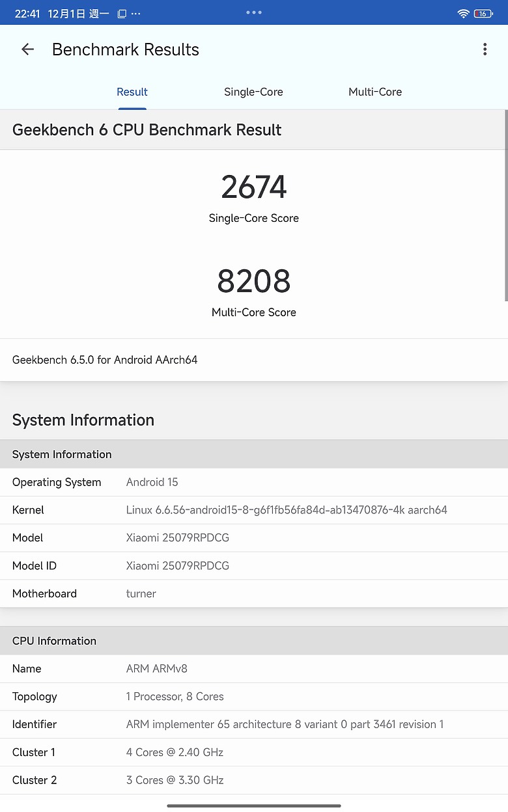Click the vertical scrollbar thumb
508x812 pixels.
506,205
